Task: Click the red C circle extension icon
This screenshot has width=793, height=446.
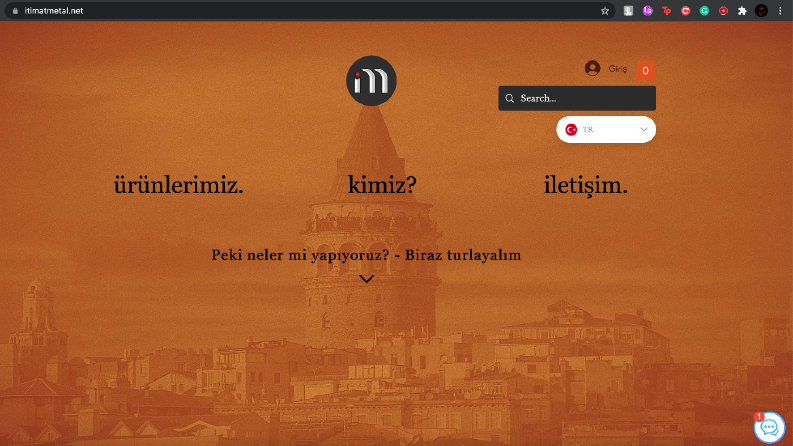Action: click(x=685, y=11)
